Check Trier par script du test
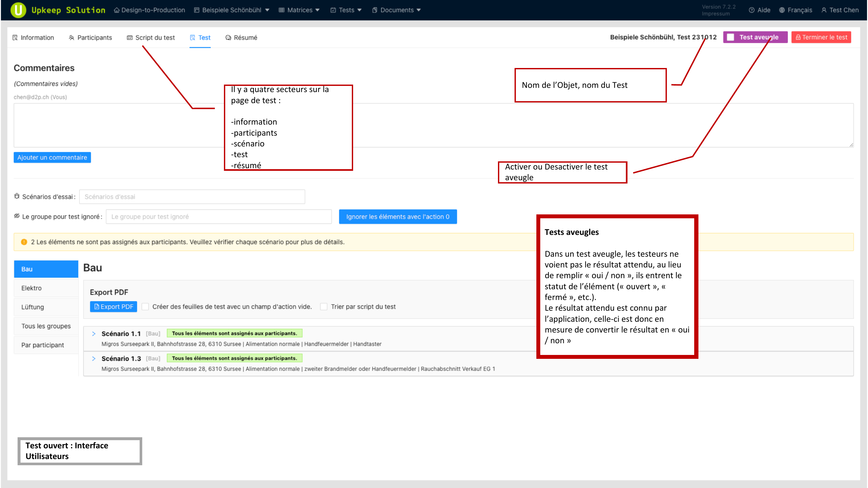868x488 pixels. click(324, 306)
